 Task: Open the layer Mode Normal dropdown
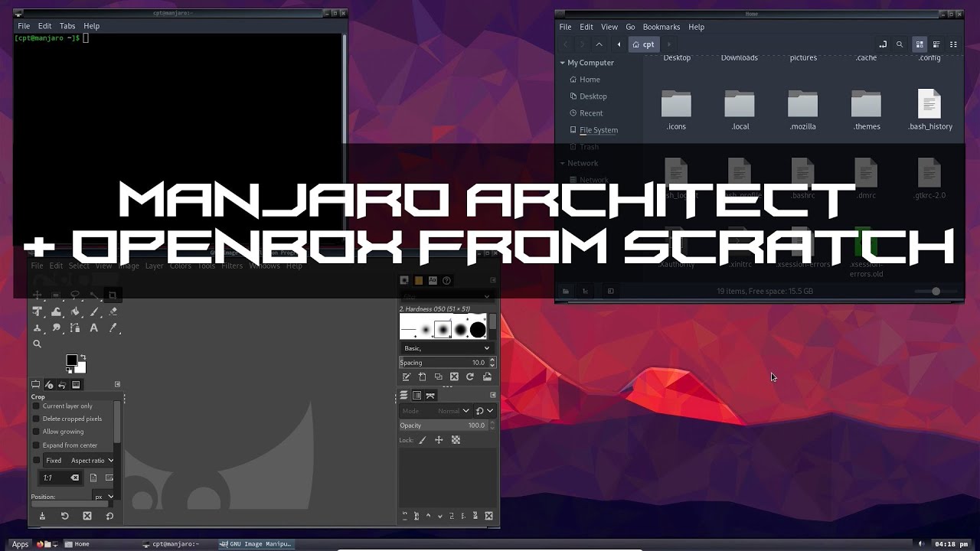point(436,411)
